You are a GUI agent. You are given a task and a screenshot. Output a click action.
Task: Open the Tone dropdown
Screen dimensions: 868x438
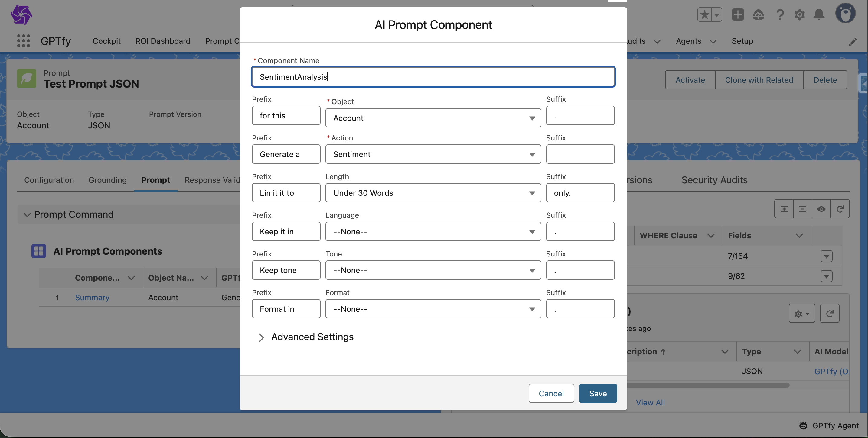(x=433, y=270)
